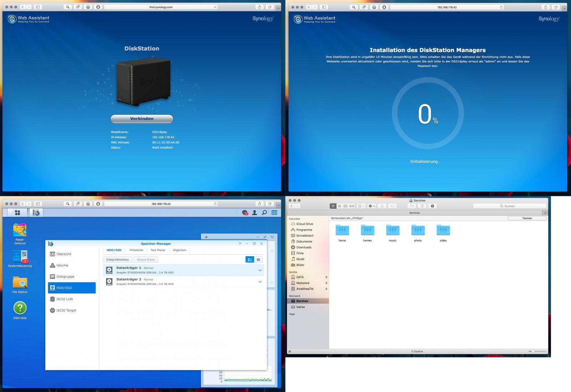
Task: Click DSM taskbar magnifier search icon
Action: [x=264, y=212]
